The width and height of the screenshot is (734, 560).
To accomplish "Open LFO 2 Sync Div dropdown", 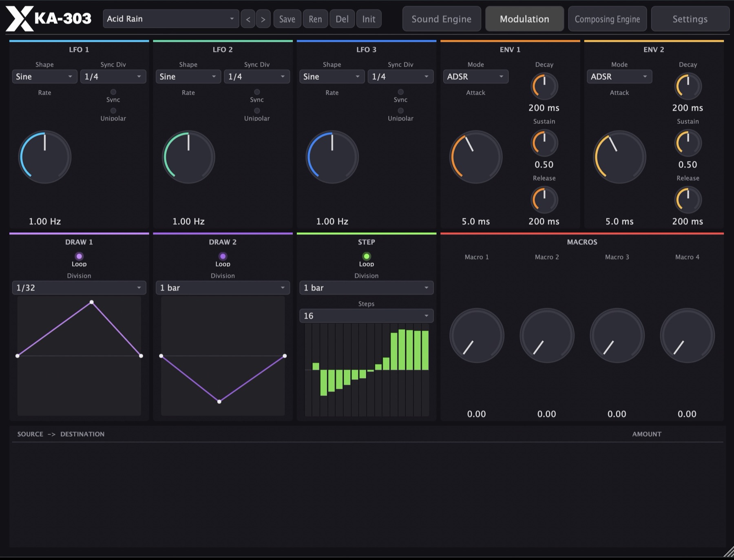I will [257, 76].
